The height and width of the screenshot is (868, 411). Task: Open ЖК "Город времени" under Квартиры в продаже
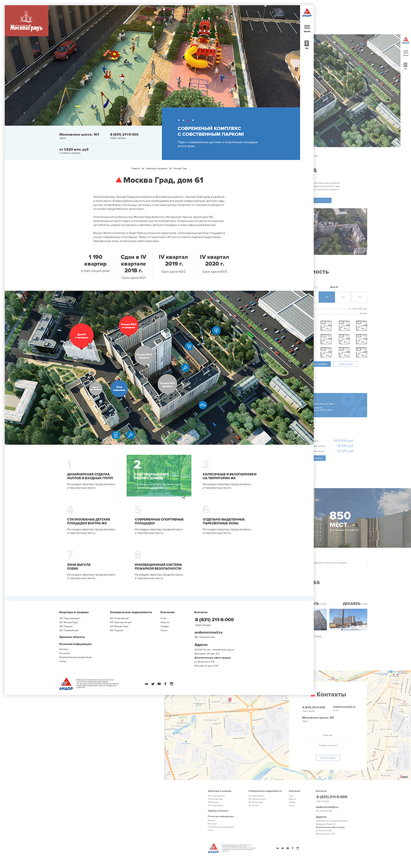pyautogui.click(x=70, y=619)
